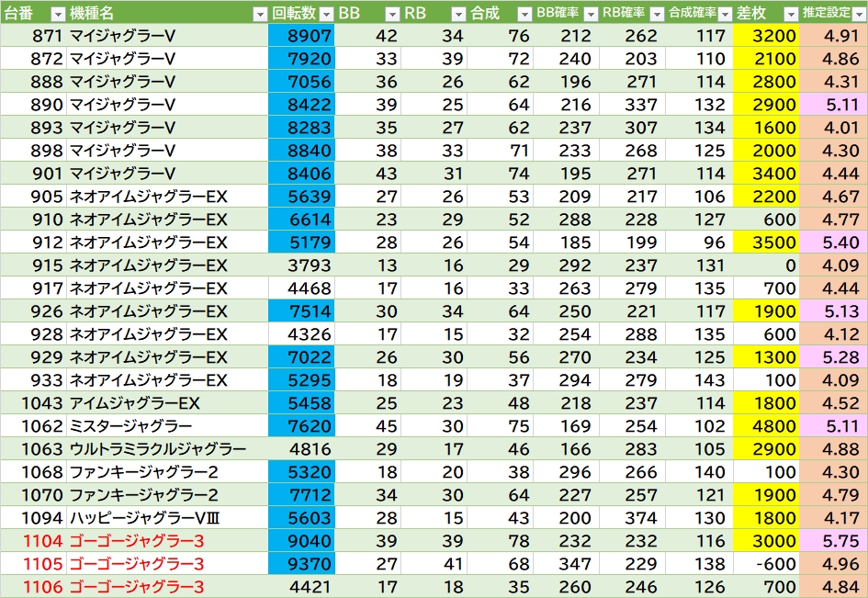Open the 台番 column filter dropdown
Screen dimensions: 868x598
[58, 14]
